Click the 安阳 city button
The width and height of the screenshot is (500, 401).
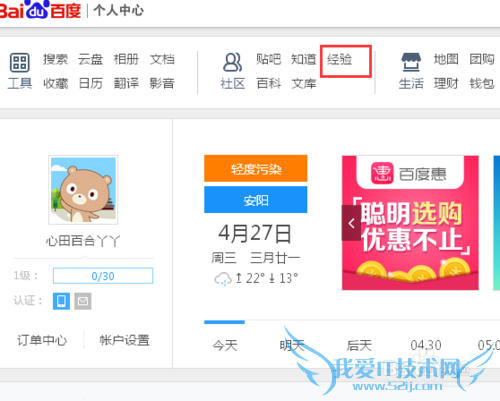(256, 199)
